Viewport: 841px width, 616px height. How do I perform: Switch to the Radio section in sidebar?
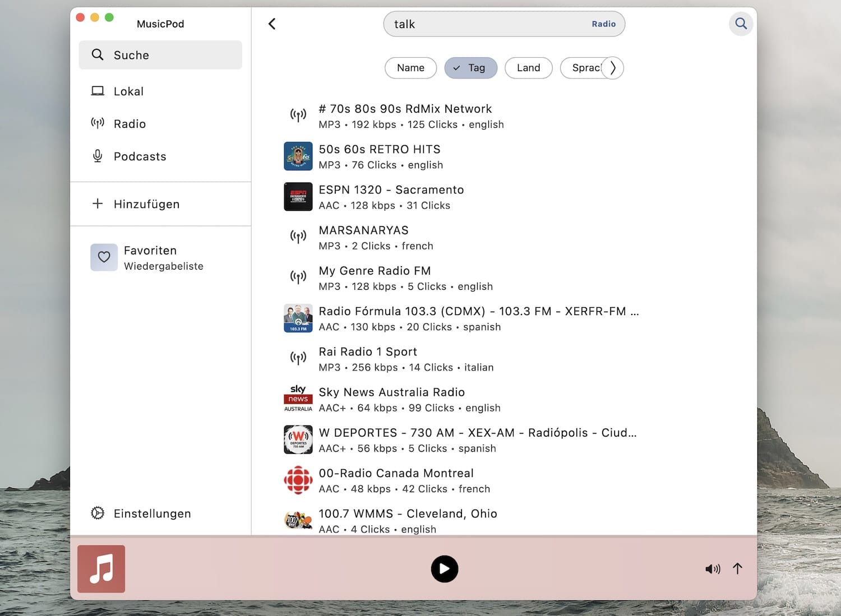pyautogui.click(x=160, y=124)
